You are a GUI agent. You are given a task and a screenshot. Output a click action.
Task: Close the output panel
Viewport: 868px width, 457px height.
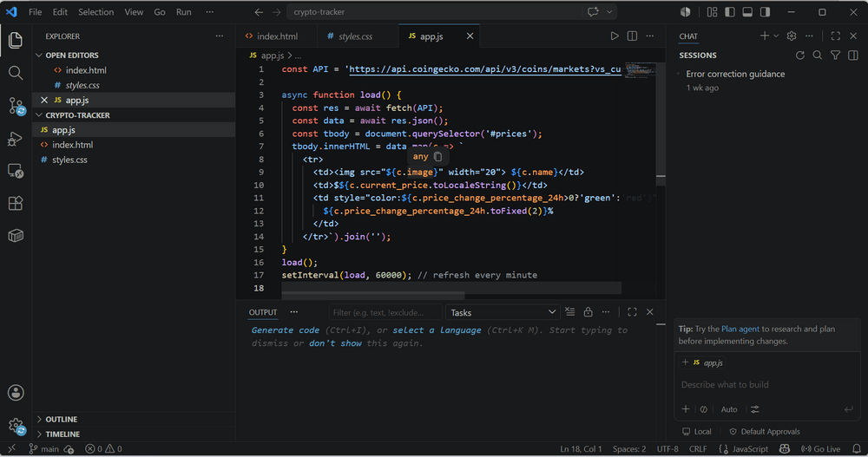pos(650,312)
